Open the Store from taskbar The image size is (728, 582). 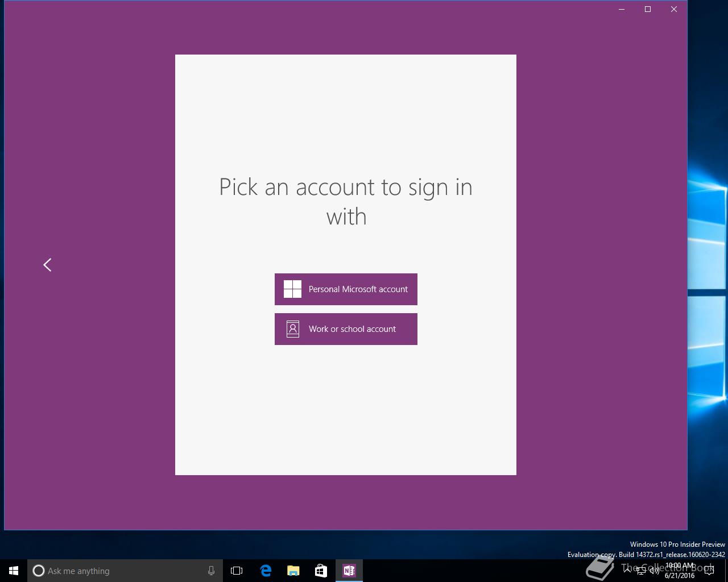(321, 571)
